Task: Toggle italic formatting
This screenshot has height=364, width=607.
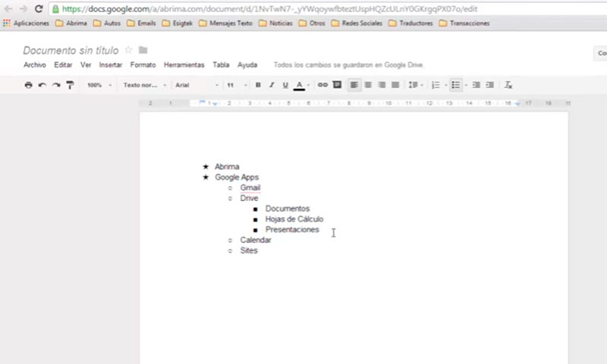Action: 272,85
